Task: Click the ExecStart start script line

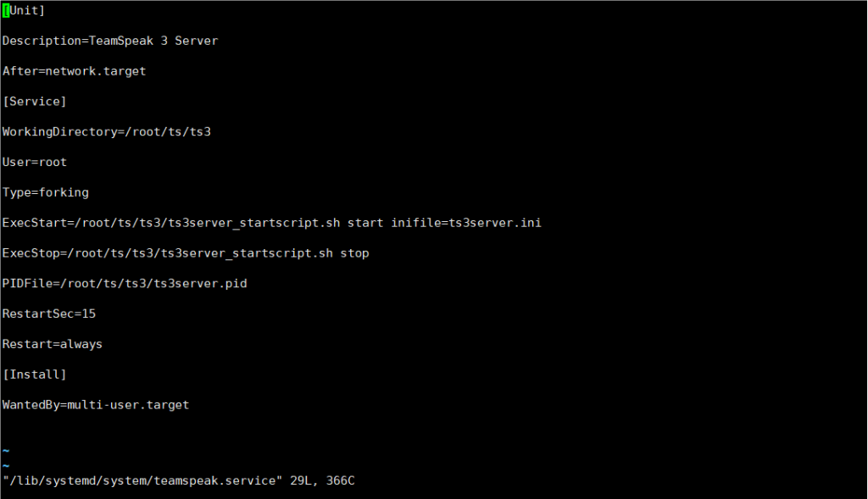Action: coord(272,223)
